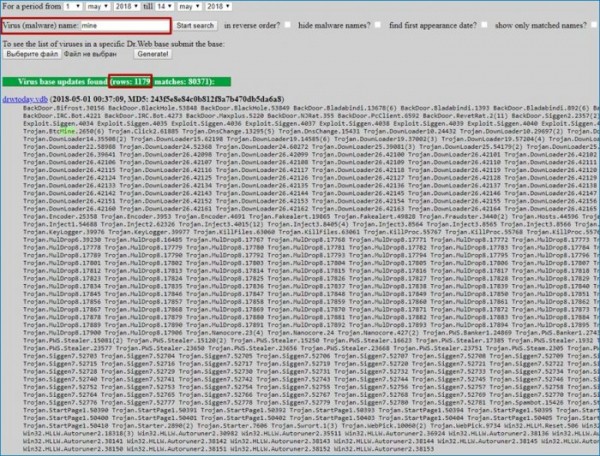Open the start day dropdown showing 1
Viewport: 600px width, 456px height.
[73, 7]
